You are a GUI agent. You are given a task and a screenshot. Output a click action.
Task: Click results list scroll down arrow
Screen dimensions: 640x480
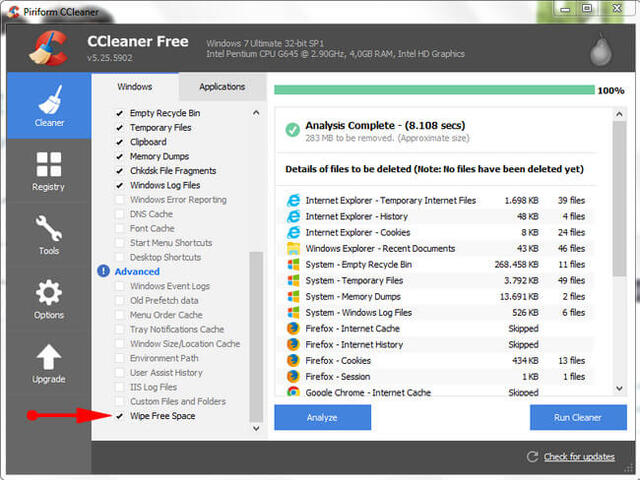pos(619,388)
